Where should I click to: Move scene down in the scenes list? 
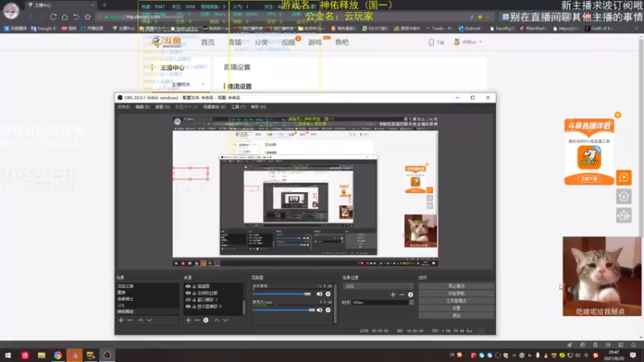click(x=150, y=320)
